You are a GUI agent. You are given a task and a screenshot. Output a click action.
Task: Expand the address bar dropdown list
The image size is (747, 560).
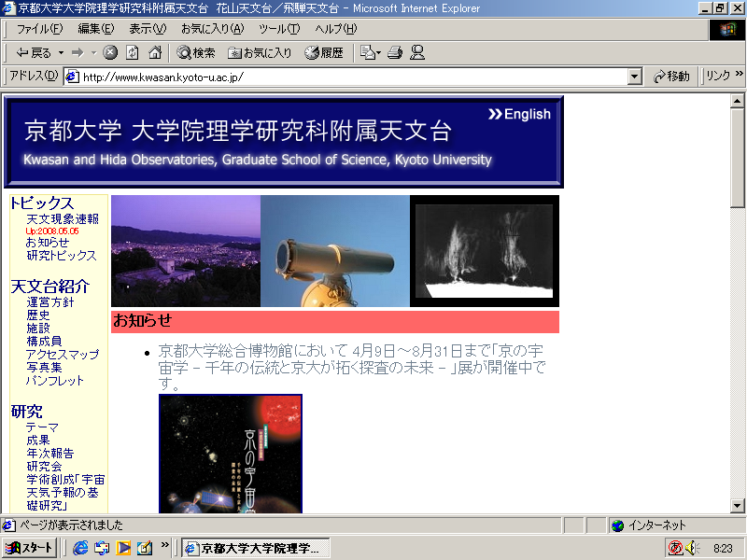pyautogui.click(x=635, y=77)
